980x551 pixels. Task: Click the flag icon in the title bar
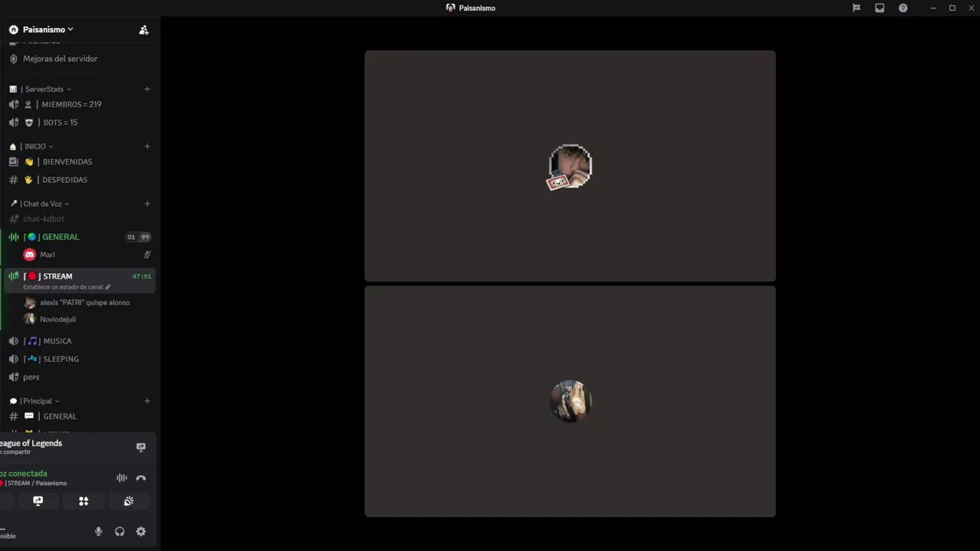[857, 8]
